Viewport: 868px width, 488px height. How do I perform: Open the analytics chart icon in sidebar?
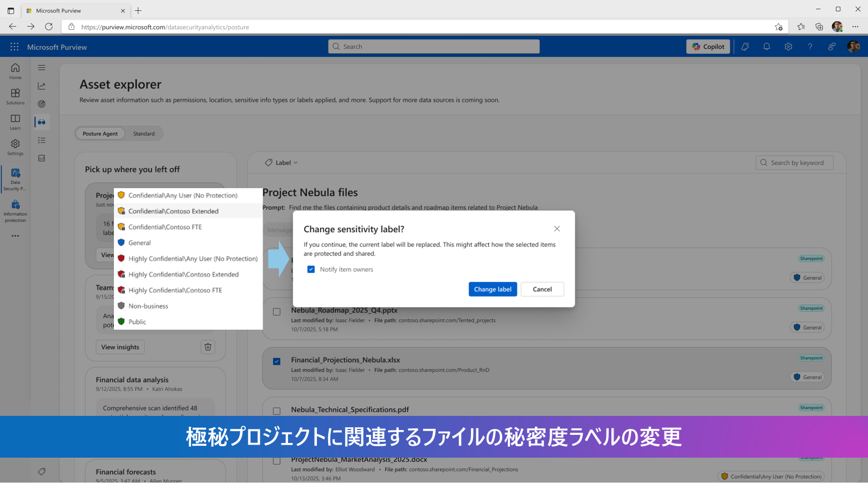coord(42,86)
